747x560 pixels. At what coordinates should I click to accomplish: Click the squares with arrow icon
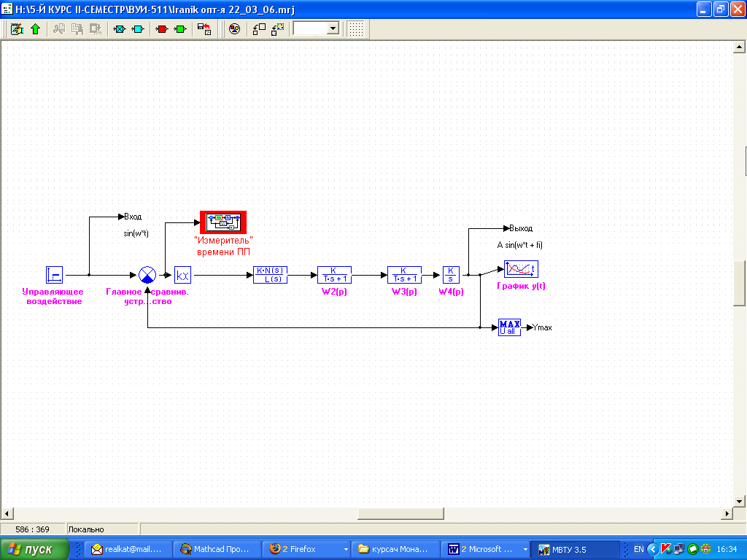point(259,29)
